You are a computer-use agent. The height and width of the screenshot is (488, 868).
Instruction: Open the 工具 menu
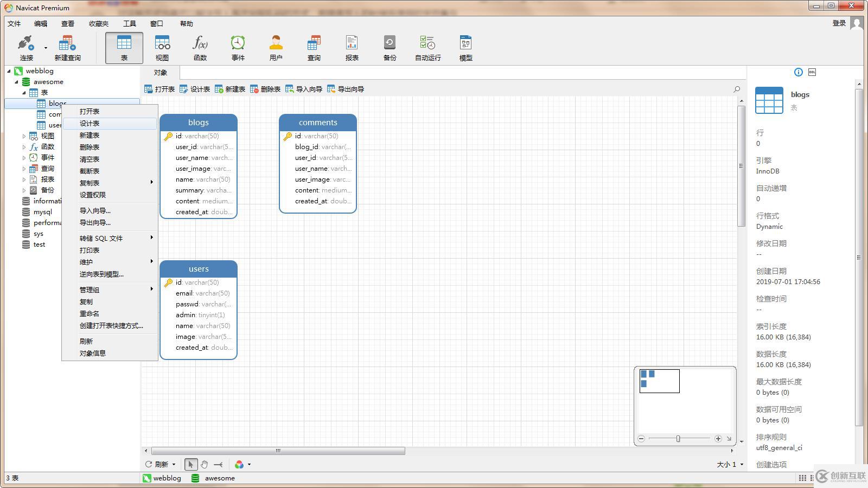tap(129, 23)
